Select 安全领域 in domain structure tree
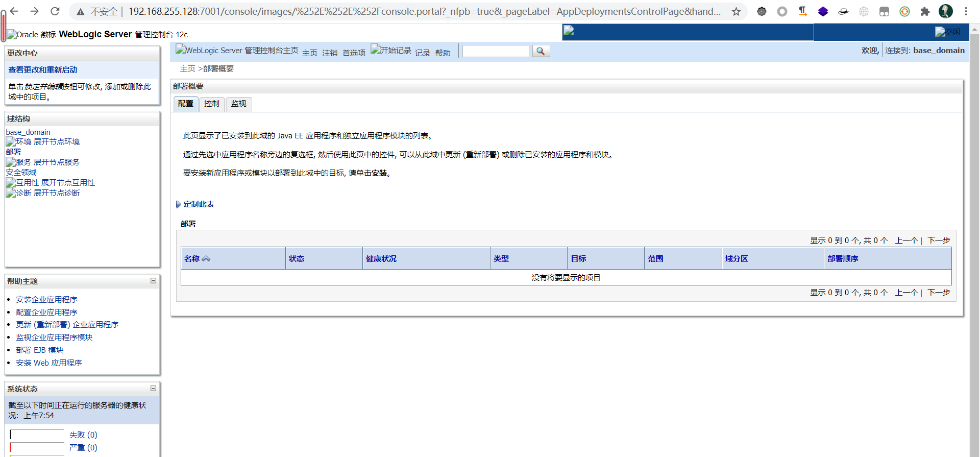The height and width of the screenshot is (457, 980). [x=21, y=173]
